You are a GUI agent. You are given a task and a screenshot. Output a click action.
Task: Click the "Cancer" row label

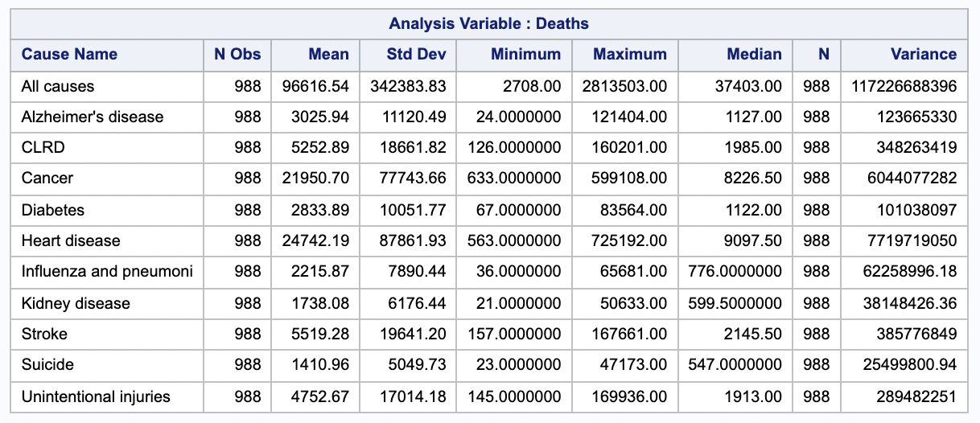(x=47, y=179)
